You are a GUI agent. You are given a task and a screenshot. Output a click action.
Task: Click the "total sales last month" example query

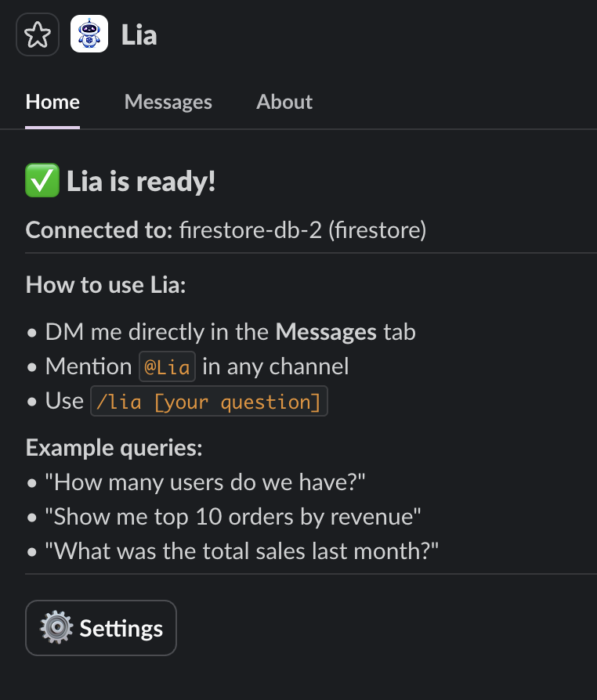click(x=241, y=550)
